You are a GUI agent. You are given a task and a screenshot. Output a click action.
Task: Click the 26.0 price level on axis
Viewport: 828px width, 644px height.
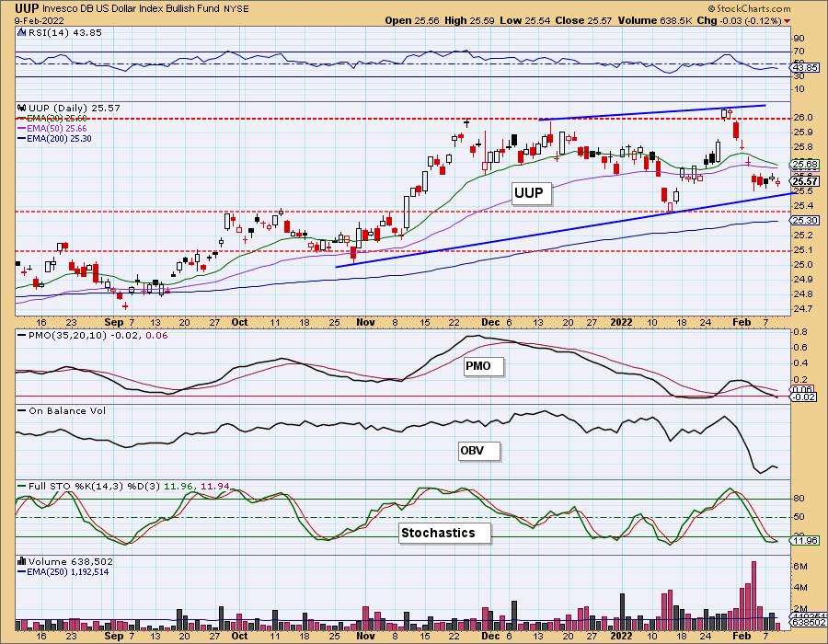[802, 117]
